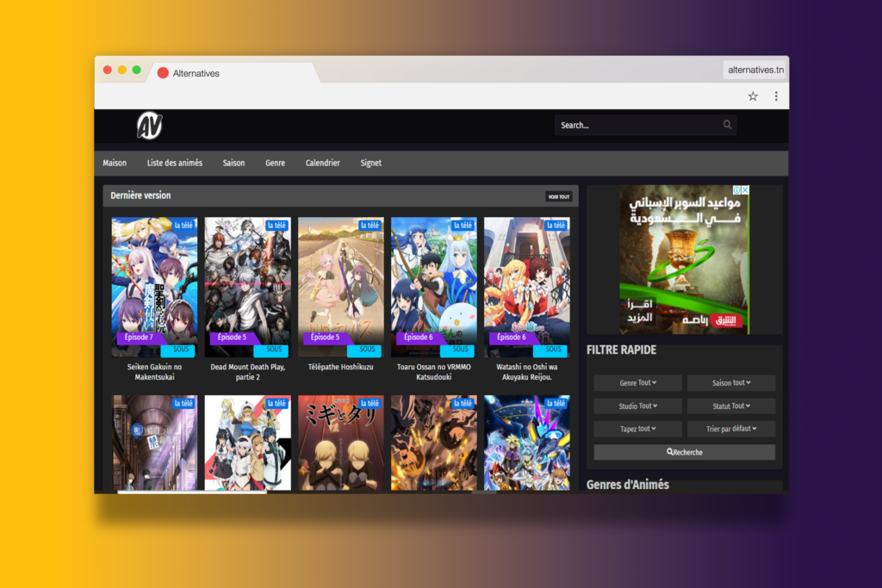Click the SOUS label on Seiken Gakuin poster
Viewport: 882px width, 588px height.
coord(179,350)
